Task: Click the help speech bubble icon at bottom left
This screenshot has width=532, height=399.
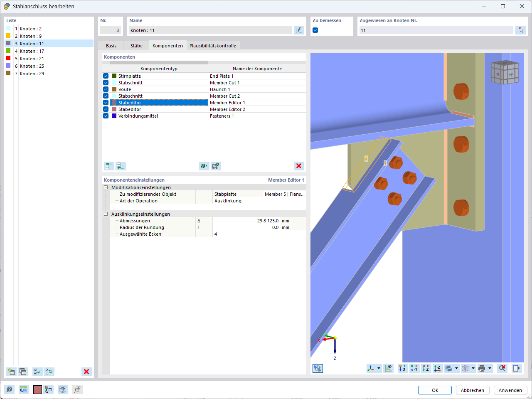Action: pos(9,389)
